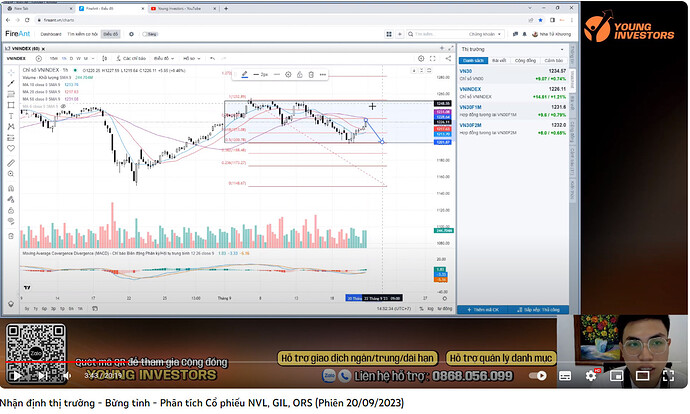Delete drawing with trash icon

[311, 74]
